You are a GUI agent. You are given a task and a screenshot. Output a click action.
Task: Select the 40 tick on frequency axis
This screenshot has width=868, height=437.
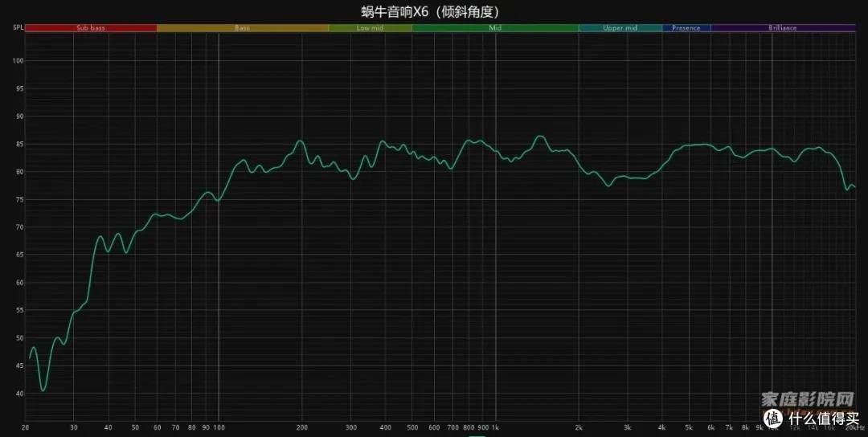pyautogui.click(x=108, y=427)
